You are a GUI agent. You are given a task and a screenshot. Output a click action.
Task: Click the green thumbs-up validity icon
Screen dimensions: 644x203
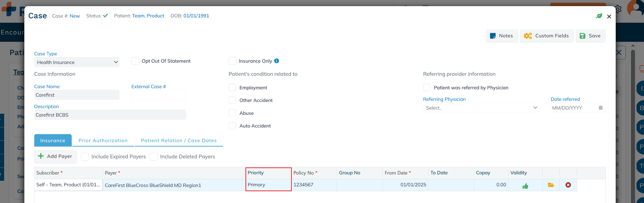tap(525, 186)
